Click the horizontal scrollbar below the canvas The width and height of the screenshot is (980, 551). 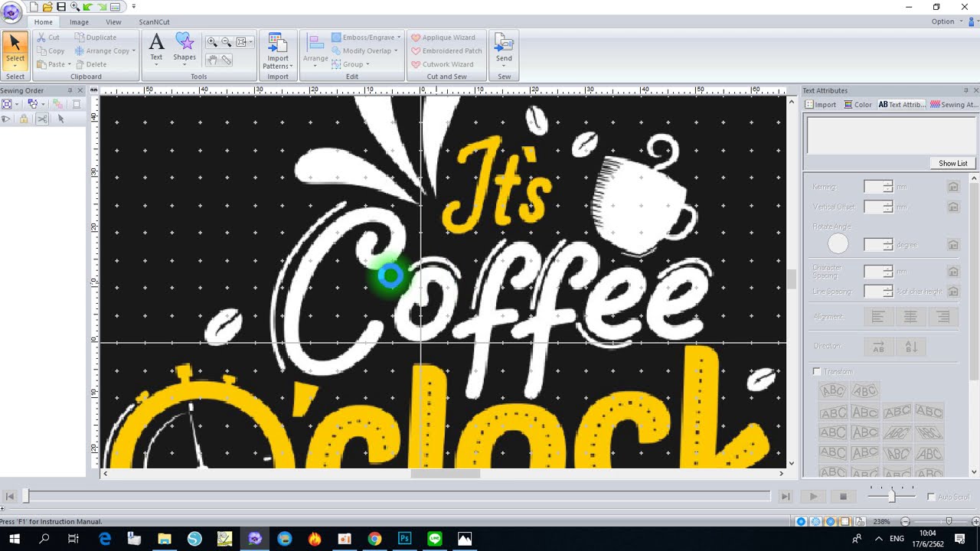(x=445, y=474)
